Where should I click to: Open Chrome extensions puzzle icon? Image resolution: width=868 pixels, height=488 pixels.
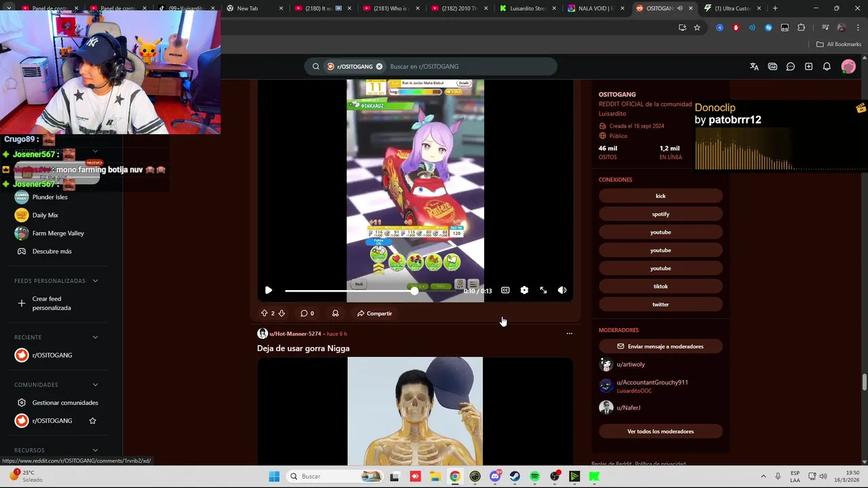(801, 28)
